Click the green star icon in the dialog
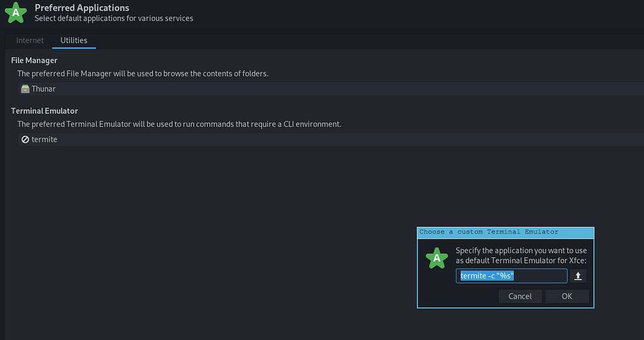This screenshot has height=340, width=644. click(x=437, y=259)
